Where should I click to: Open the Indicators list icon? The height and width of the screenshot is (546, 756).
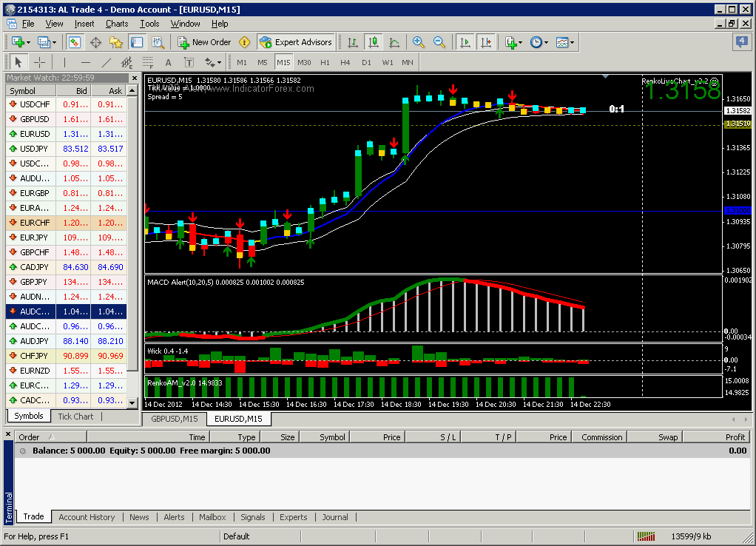coord(510,42)
